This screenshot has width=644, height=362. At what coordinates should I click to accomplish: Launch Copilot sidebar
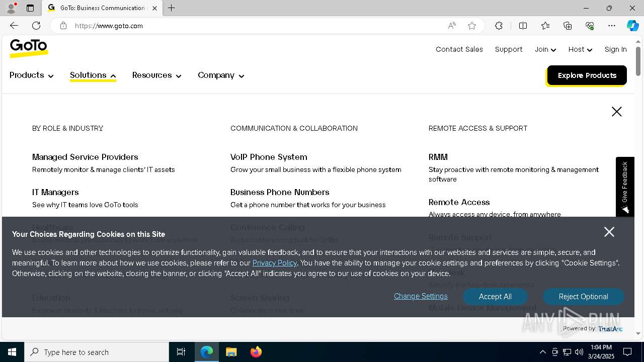[632, 26]
